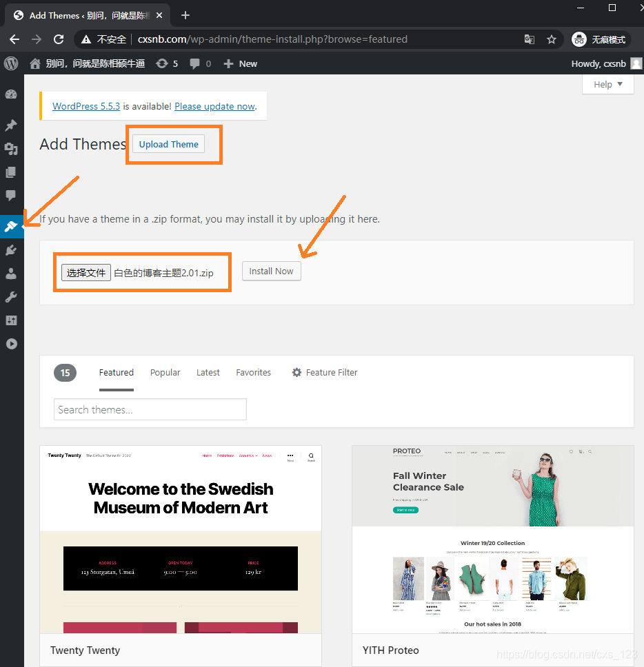644x667 pixels.
Task: Reload the page
Action: click(x=59, y=39)
